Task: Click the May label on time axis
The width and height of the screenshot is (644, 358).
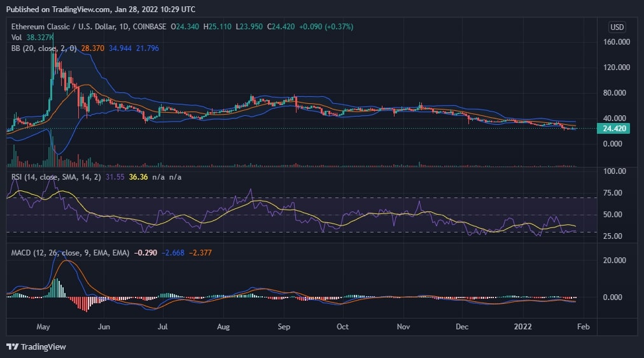Action: click(43, 327)
